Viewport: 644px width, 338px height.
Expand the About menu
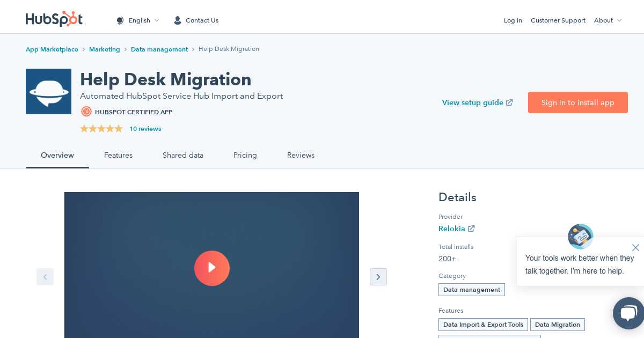click(608, 20)
